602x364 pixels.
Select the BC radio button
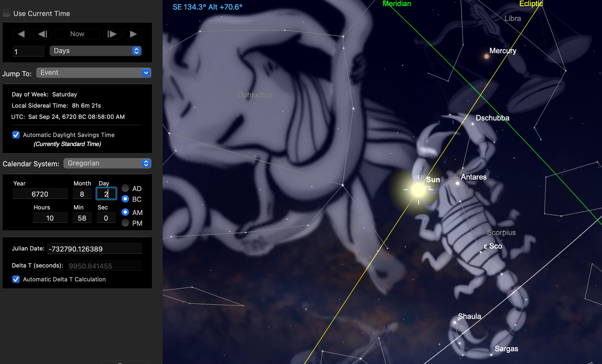pyautogui.click(x=125, y=199)
